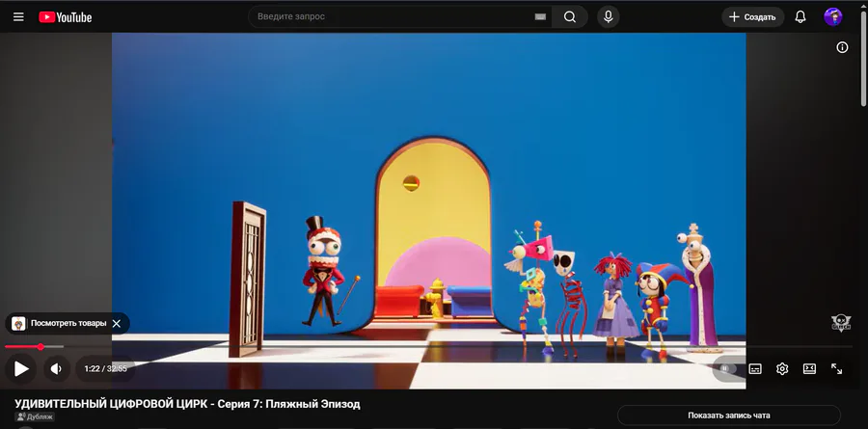
Task: Click the Glitch channel watermark
Action: tap(841, 323)
